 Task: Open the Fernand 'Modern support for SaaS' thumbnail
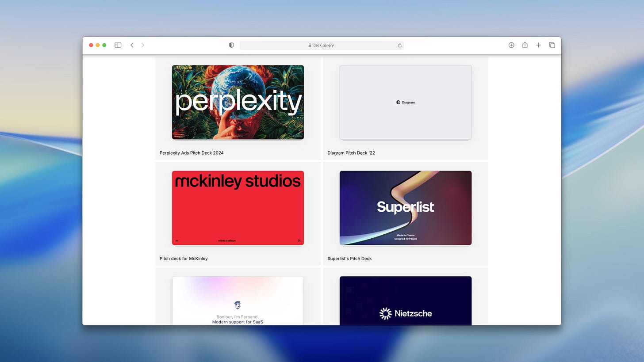click(238, 301)
